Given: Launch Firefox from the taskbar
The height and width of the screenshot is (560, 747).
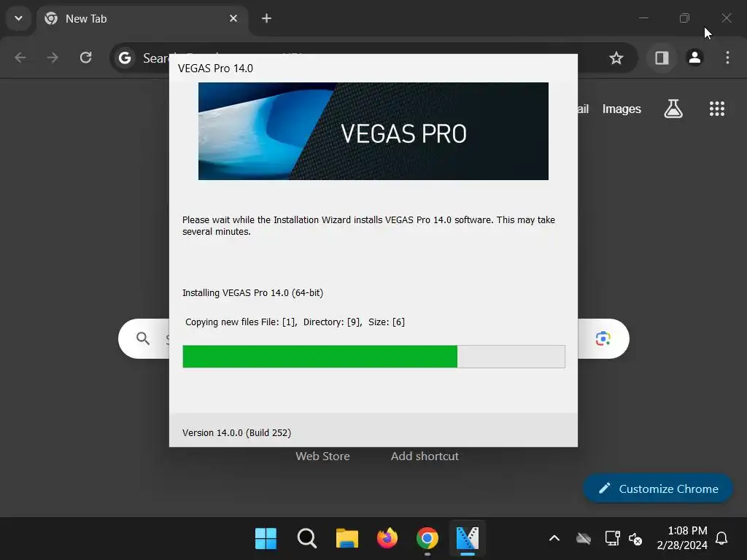Looking at the screenshot, I should (x=387, y=539).
